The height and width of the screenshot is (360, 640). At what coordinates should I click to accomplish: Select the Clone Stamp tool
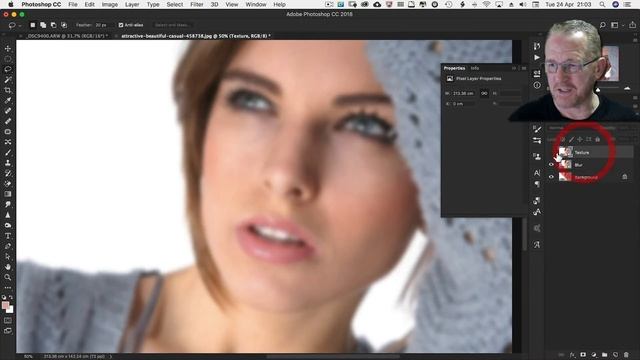(8, 163)
